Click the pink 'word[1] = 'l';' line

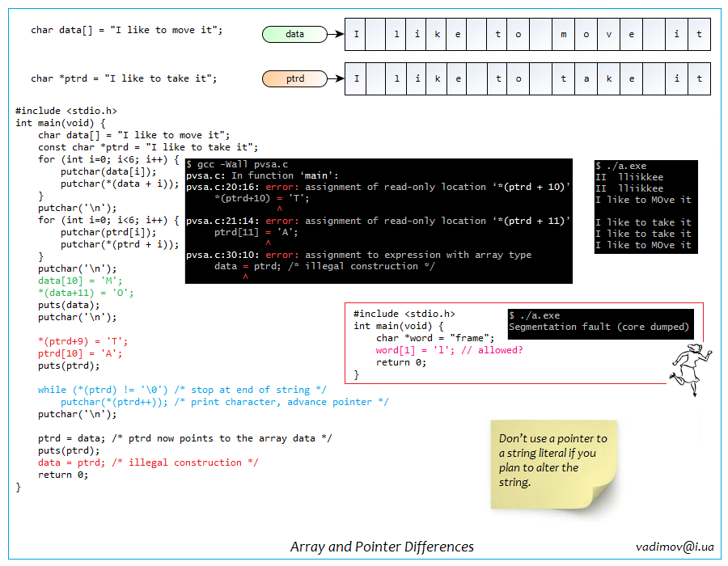click(449, 350)
